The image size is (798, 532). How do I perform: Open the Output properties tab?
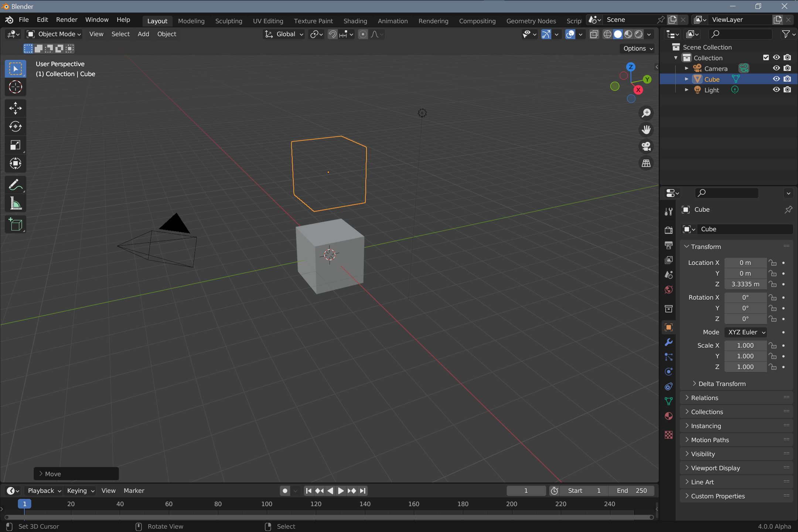(668, 245)
